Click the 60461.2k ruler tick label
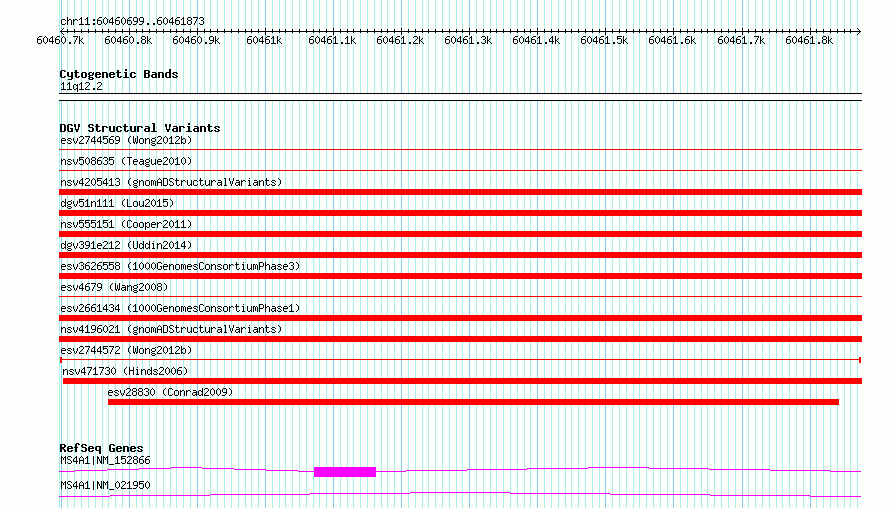 [x=400, y=40]
